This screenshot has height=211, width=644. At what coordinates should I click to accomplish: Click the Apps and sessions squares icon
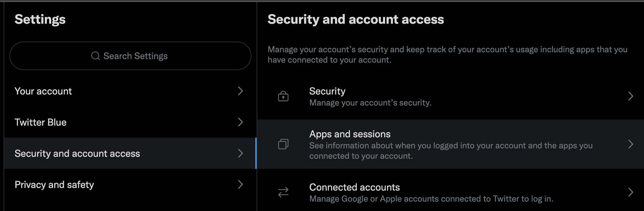[283, 144]
